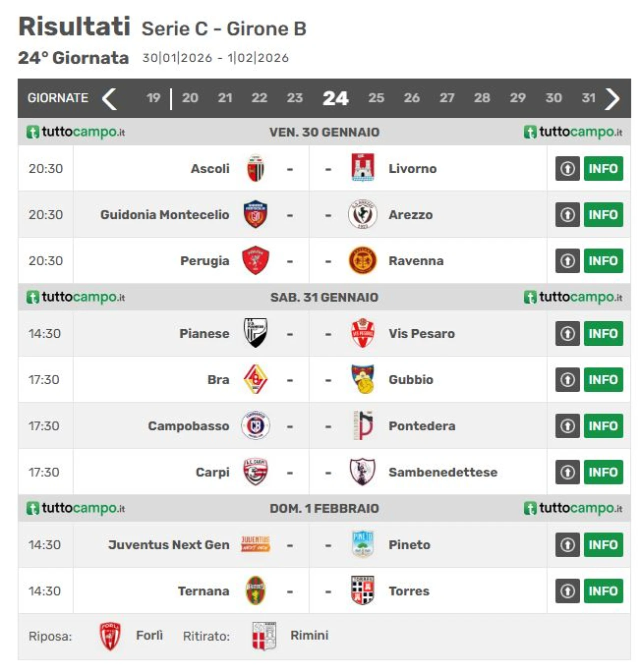This screenshot has height=672, width=640.
Task: Open the Campobasso team link
Action: (188, 426)
